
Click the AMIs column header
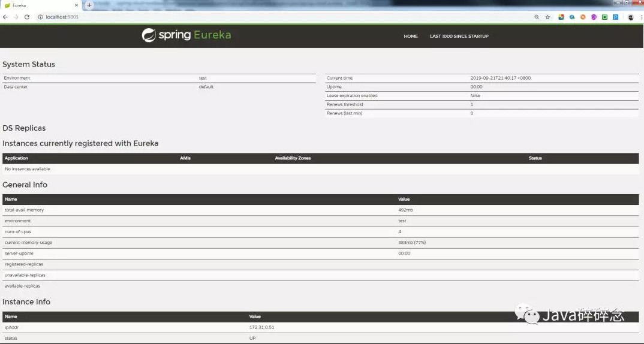pyautogui.click(x=185, y=158)
